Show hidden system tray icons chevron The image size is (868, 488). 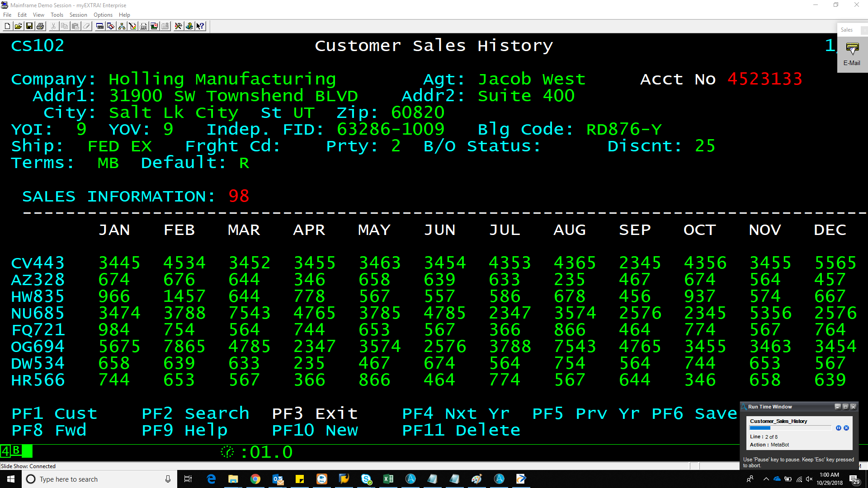766,479
